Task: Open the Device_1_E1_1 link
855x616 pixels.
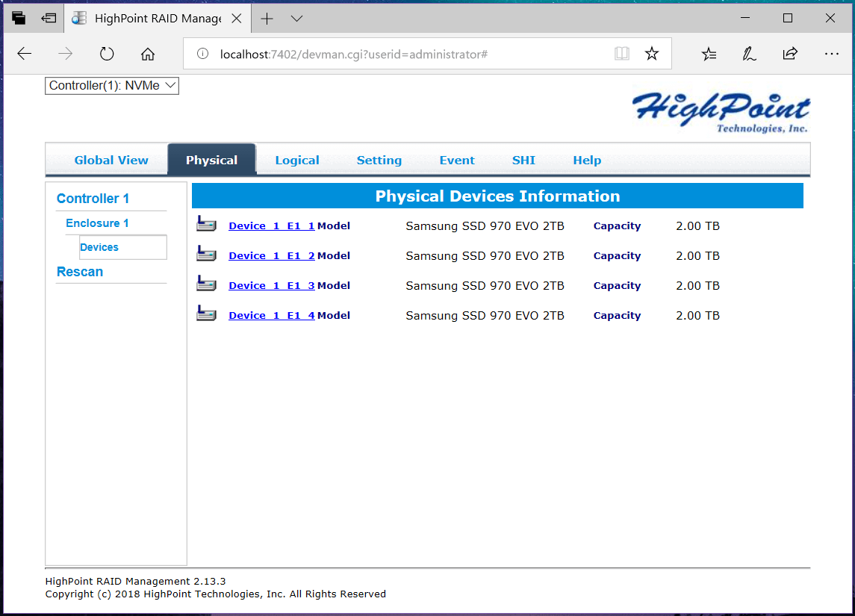Action: point(272,225)
